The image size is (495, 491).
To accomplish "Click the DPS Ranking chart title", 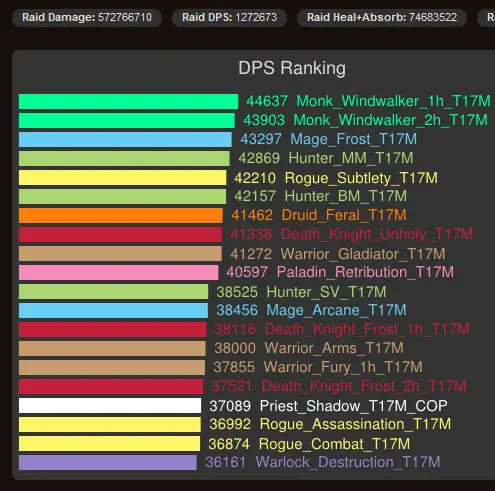I will pyautogui.click(x=292, y=68).
